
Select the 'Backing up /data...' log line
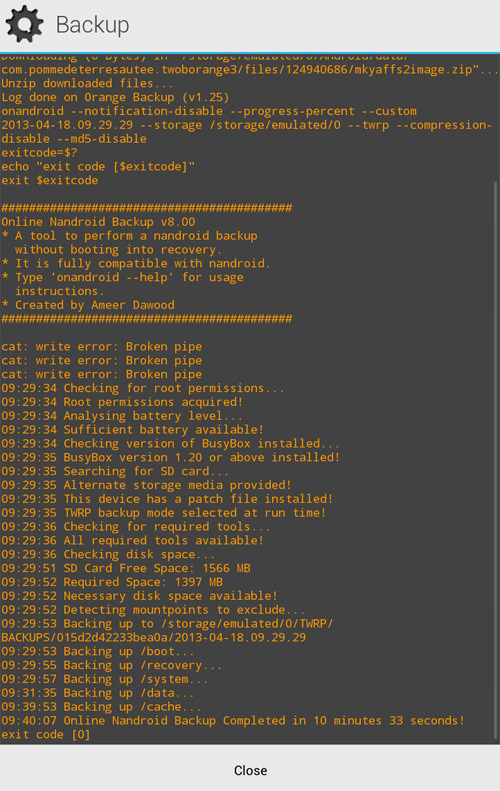point(97,693)
